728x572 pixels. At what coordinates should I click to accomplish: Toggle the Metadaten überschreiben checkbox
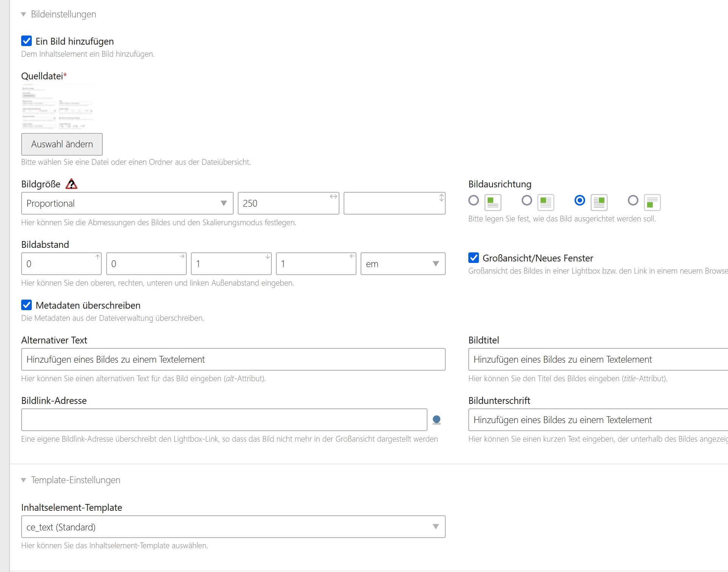point(26,305)
